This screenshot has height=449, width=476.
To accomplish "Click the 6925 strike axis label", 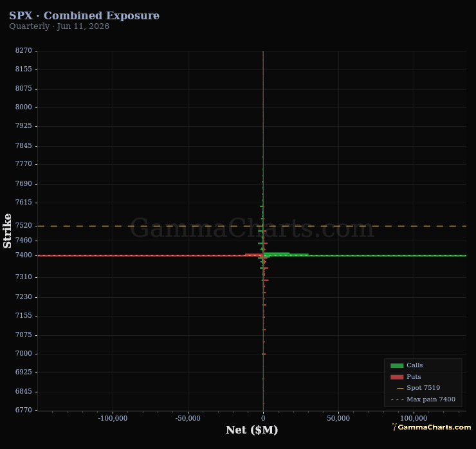I will click(x=23, y=372).
